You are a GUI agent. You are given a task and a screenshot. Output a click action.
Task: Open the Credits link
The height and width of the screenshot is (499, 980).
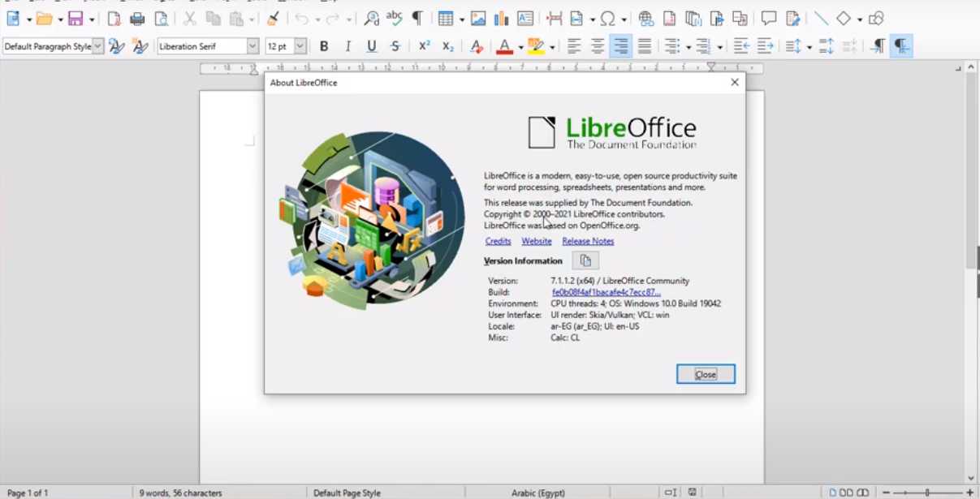click(x=498, y=241)
